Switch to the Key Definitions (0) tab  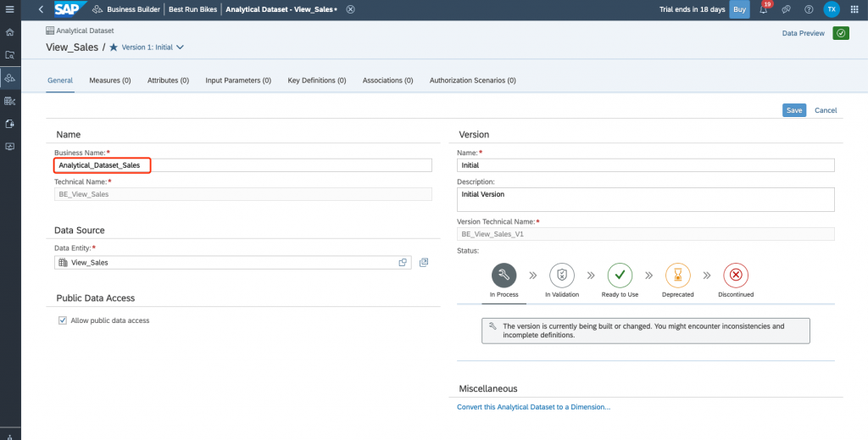coord(317,81)
